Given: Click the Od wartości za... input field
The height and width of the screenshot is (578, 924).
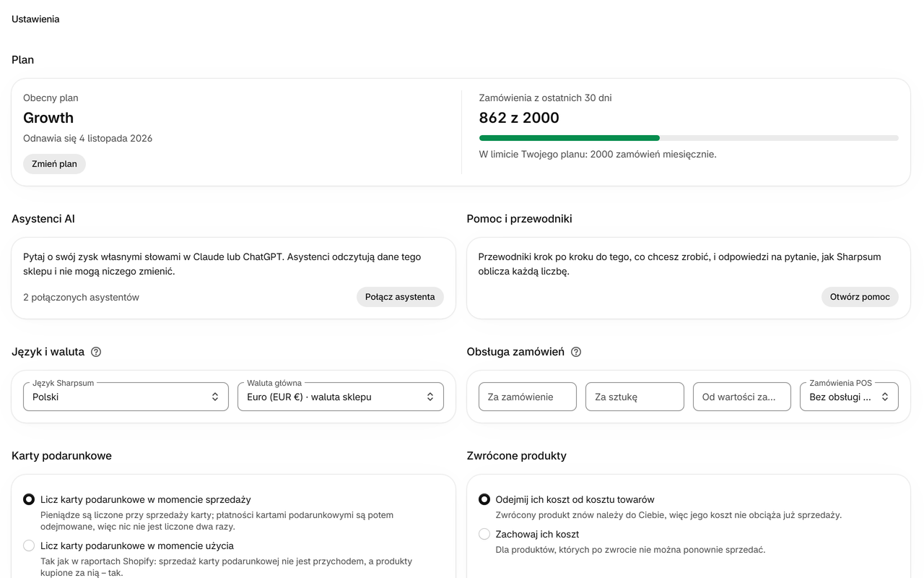Looking at the screenshot, I should [742, 397].
